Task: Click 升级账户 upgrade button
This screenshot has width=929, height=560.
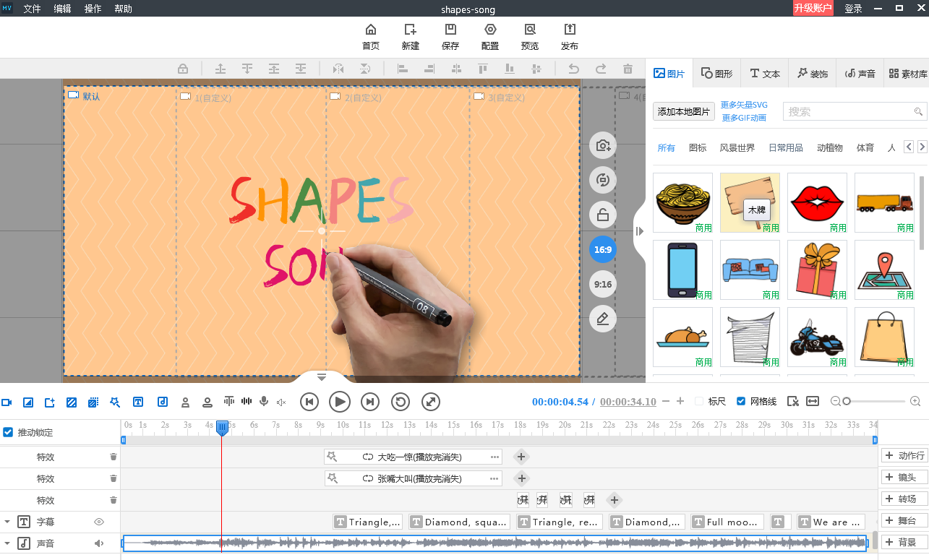Action: (x=813, y=9)
